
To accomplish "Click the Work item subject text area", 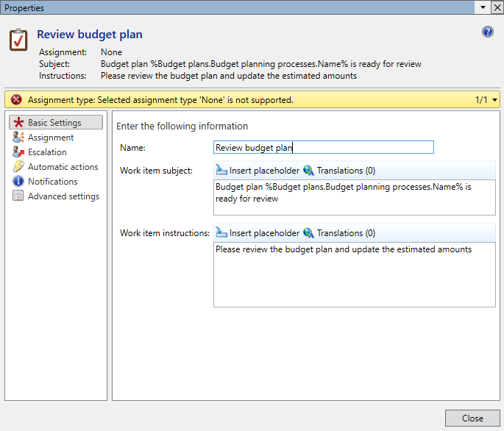I will tap(354, 197).
